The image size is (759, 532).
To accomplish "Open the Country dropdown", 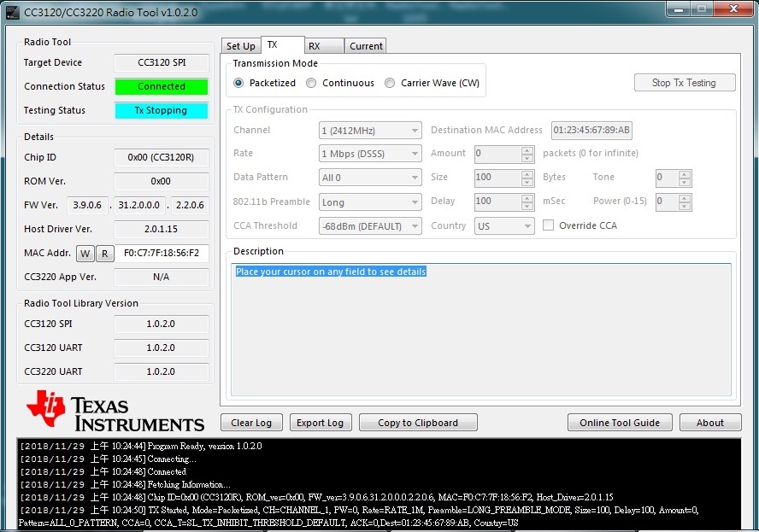I will 504,225.
